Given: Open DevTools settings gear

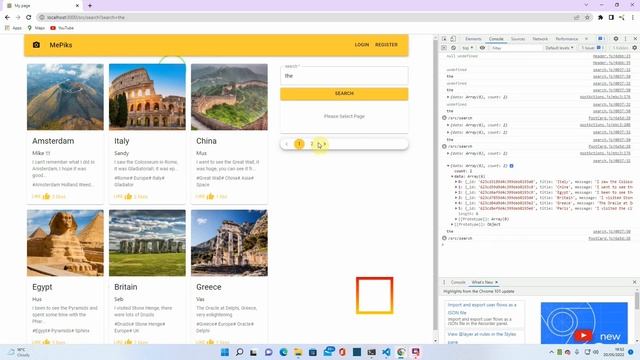Looking at the screenshot, I should (616, 39).
